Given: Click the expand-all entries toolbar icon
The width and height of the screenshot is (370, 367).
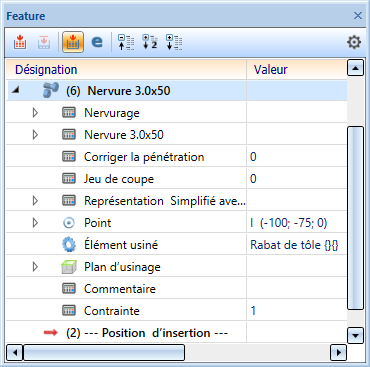Looking at the screenshot, I should [x=174, y=42].
